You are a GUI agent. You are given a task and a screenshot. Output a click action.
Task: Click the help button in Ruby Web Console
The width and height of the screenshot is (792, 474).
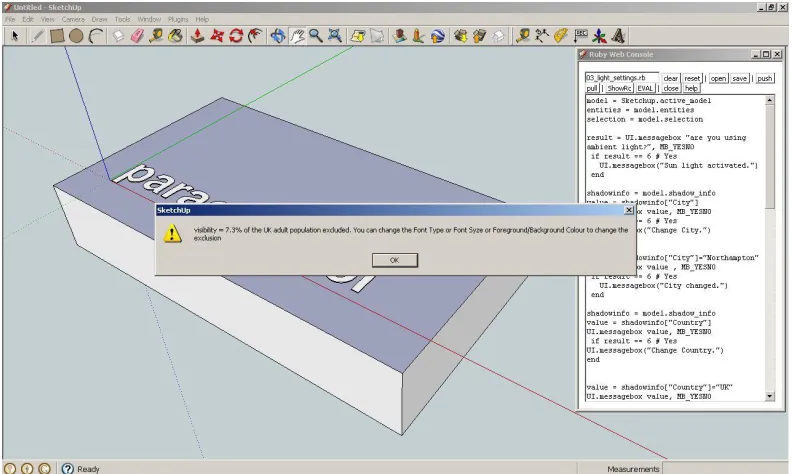click(691, 88)
